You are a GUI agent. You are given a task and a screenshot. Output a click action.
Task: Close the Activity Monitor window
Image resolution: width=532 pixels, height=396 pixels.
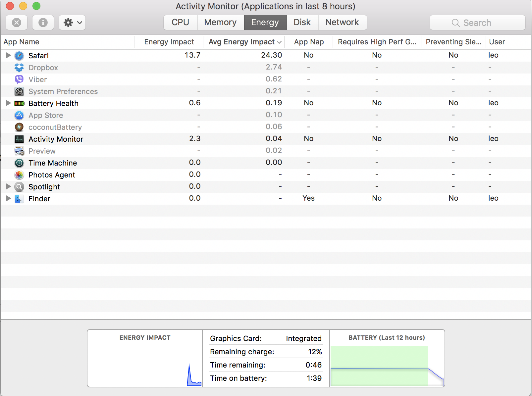(10, 6)
